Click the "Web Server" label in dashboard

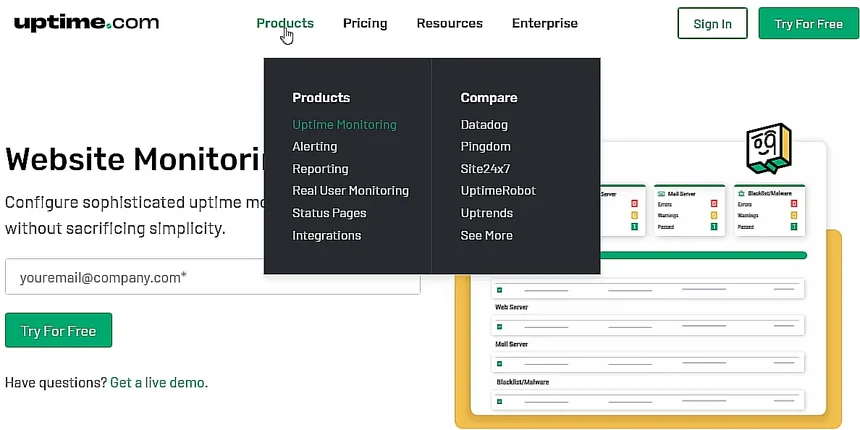(x=512, y=307)
